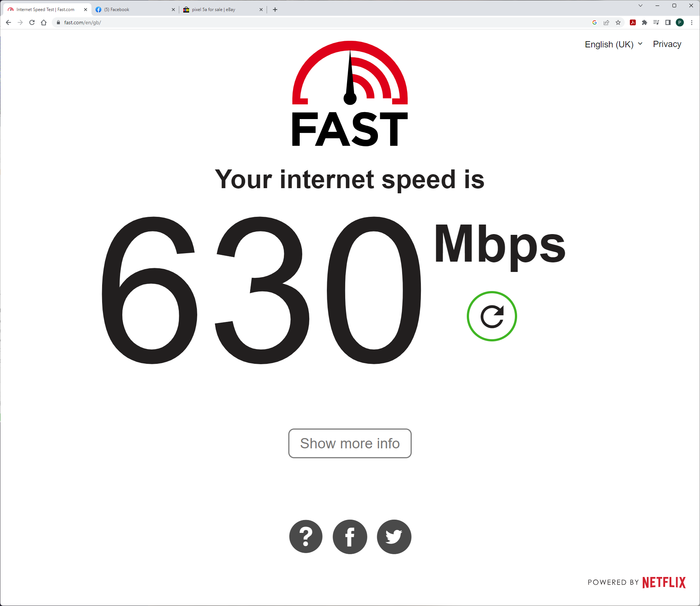Toggle the browser side panel icon
The height and width of the screenshot is (606, 700).
tap(668, 22)
